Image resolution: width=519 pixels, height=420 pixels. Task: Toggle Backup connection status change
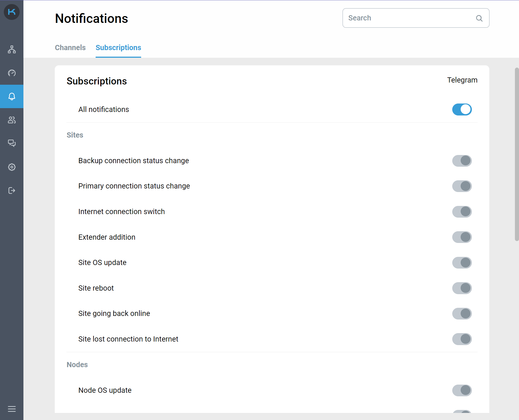pos(462,161)
